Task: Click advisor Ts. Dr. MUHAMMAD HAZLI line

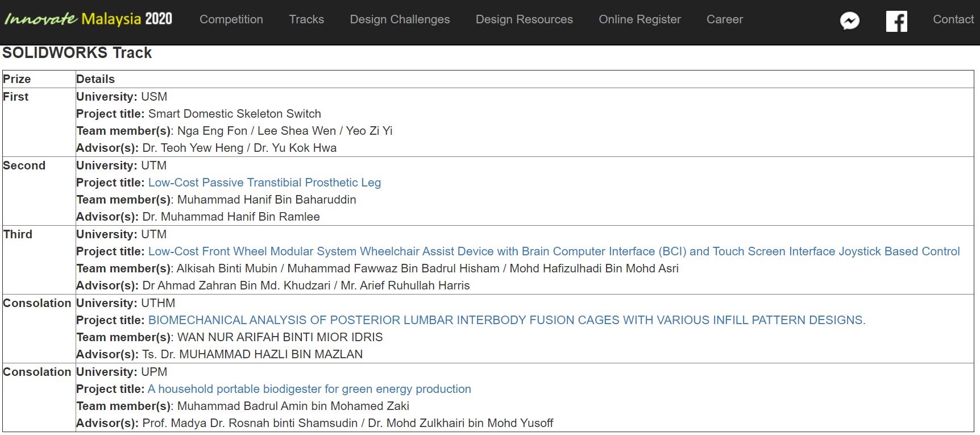Action: [219, 354]
